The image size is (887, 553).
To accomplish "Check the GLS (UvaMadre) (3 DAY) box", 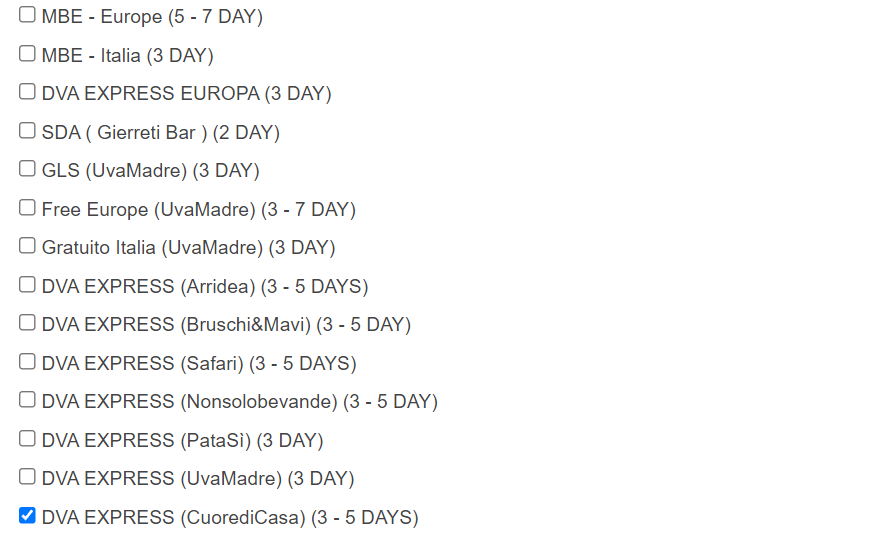I will point(27,169).
